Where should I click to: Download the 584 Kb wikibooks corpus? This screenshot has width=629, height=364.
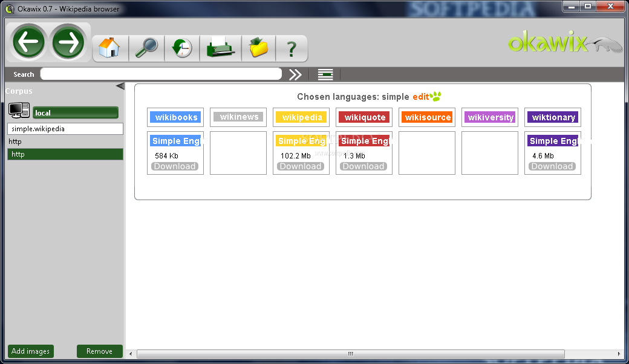pyautogui.click(x=175, y=166)
